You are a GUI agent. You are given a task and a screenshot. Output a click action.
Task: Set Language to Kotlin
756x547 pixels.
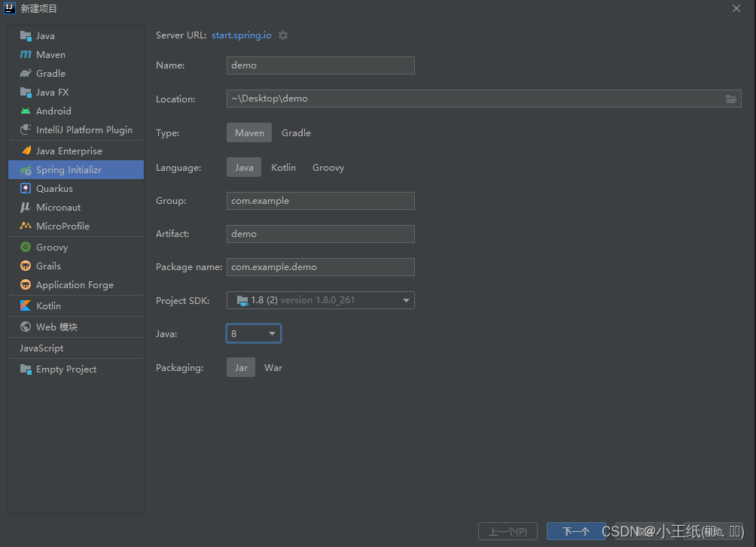coord(283,167)
